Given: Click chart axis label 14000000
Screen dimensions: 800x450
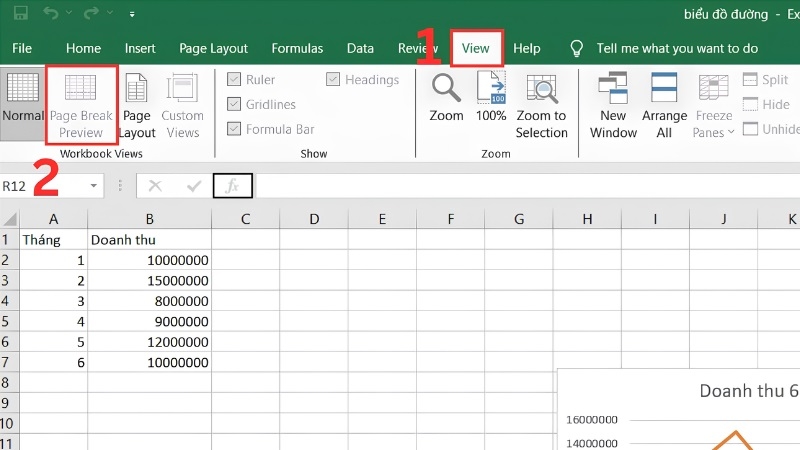Looking at the screenshot, I should [x=592, y=443].
